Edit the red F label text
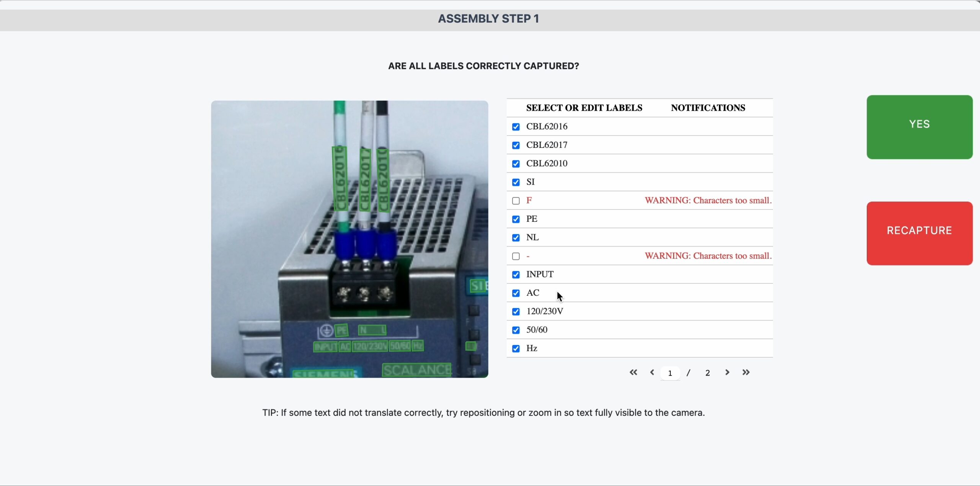 (529, 200)
